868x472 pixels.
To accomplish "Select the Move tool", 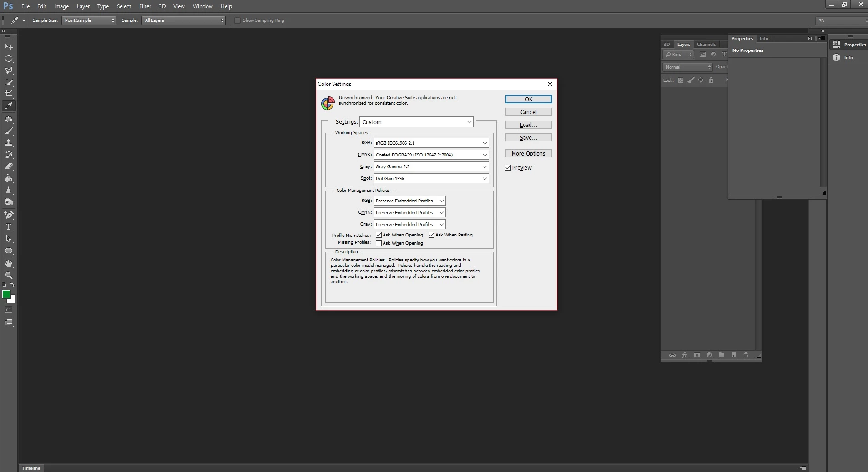I will pos(9,47).
